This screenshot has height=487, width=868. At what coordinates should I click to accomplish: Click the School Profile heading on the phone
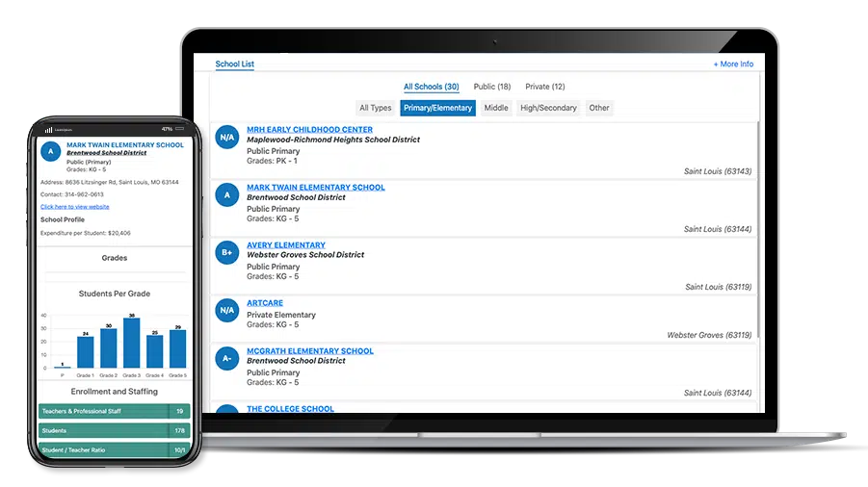(63, 220)
